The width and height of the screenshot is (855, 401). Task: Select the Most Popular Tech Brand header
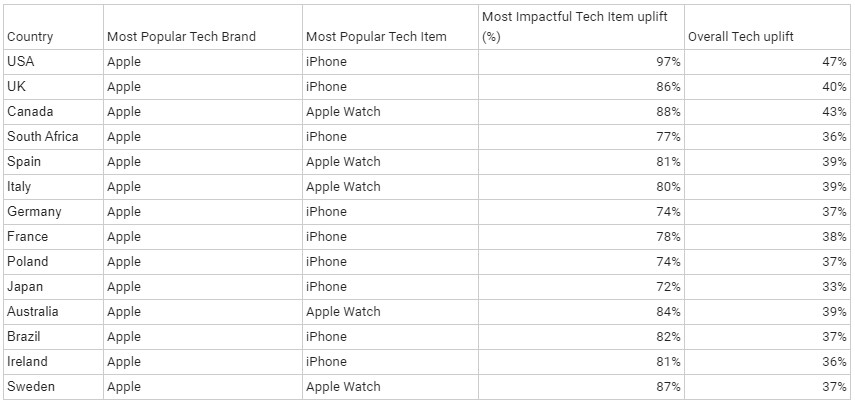pos(181,37)
